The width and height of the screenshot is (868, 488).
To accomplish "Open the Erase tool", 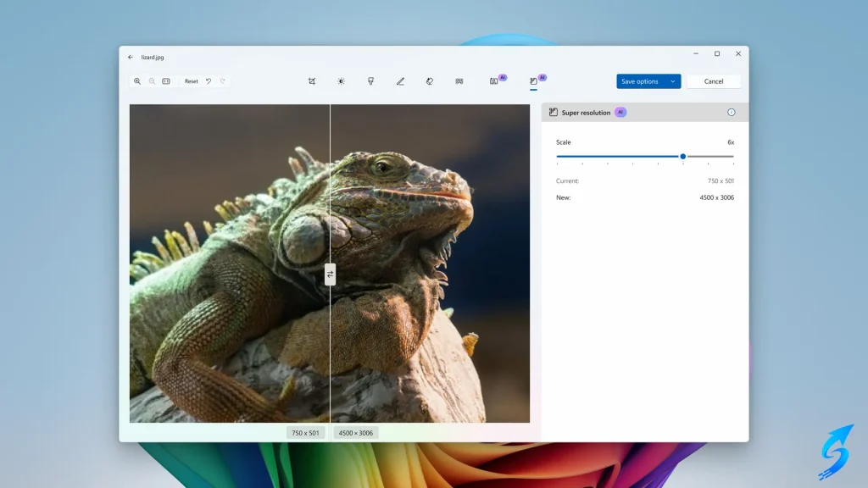I will (430, 81).
